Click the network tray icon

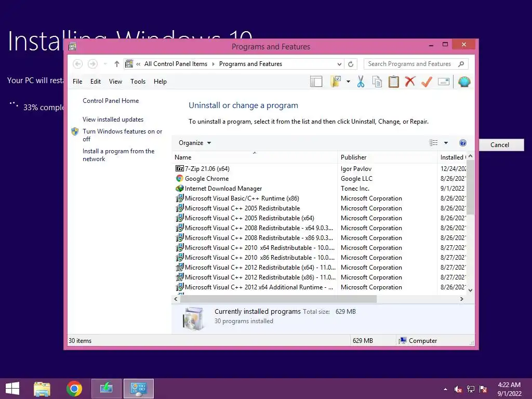tap(471, 389)
